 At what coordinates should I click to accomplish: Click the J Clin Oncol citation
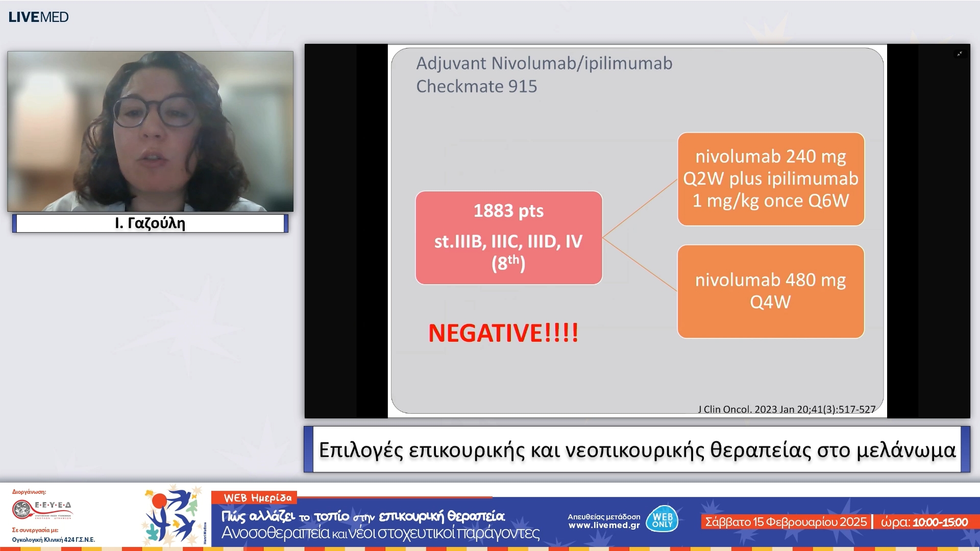pos(787,409)
